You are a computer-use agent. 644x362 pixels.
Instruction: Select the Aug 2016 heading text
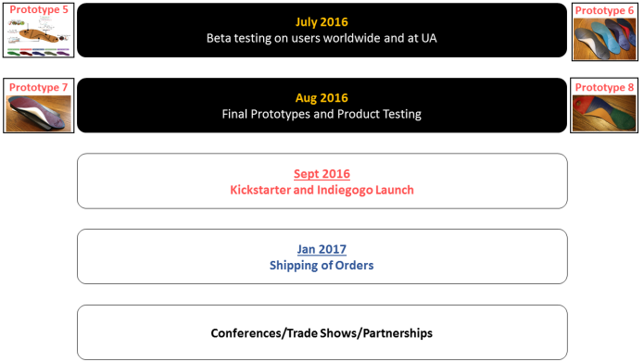pos(322,98)
